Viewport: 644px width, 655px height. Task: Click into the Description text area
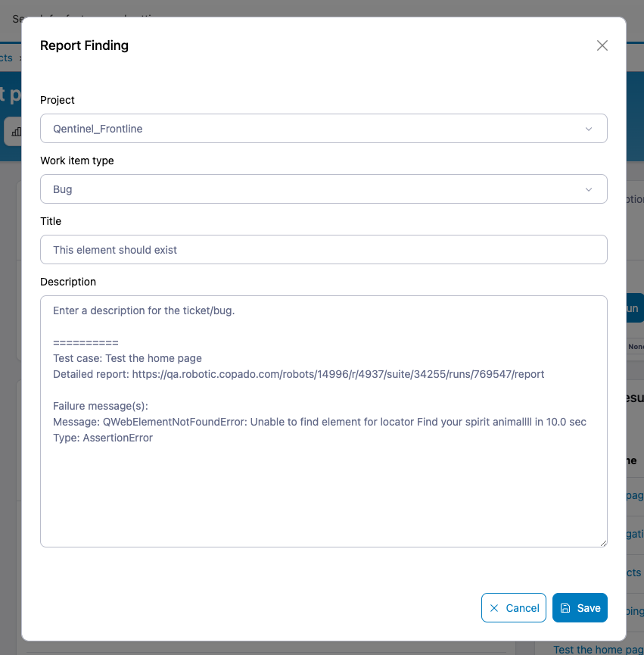pyautogui.click(x=323, y=485)
